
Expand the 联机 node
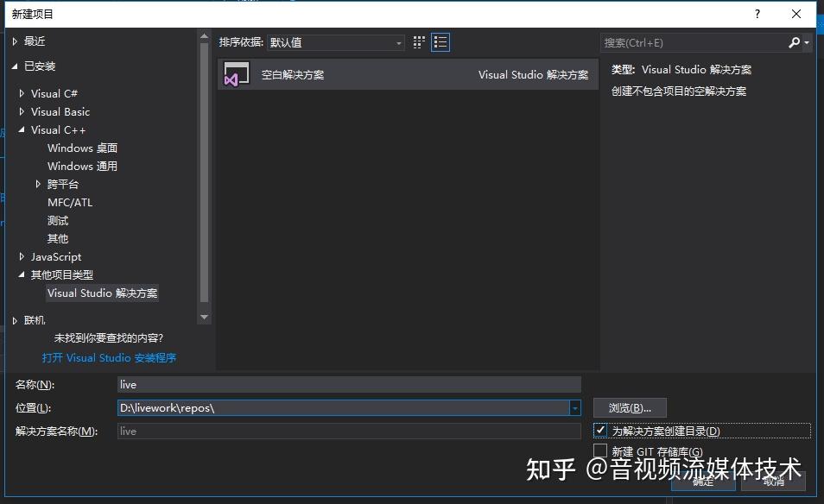[15, 320]
